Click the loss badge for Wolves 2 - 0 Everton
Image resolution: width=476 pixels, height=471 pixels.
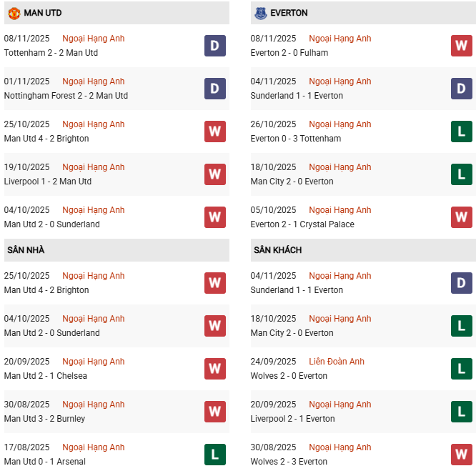pos(462,369)
